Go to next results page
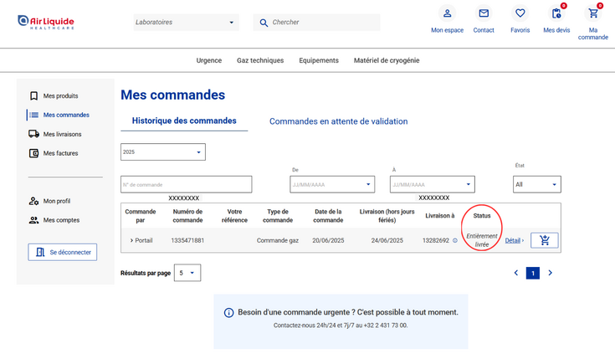615x364 pixels. click(550, 273)
